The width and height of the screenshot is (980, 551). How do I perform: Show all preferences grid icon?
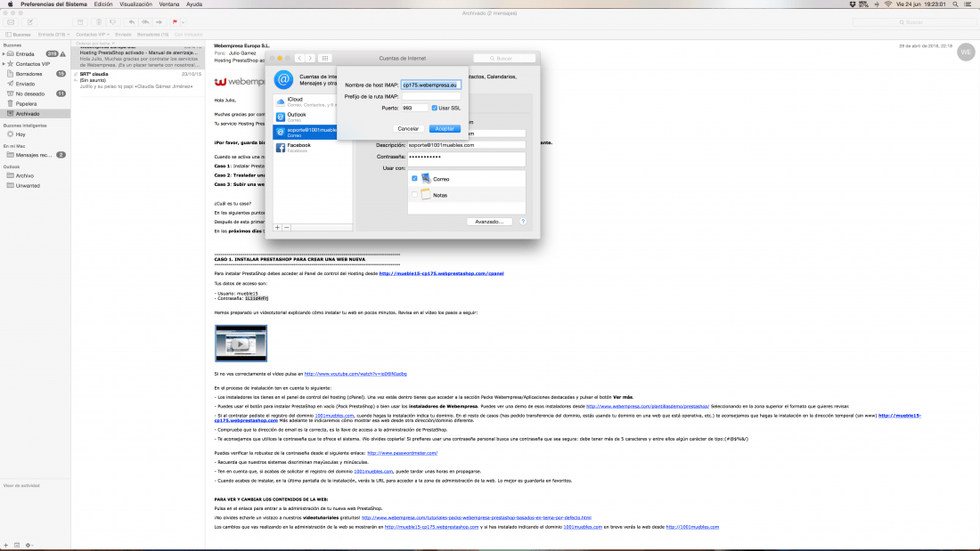325,58
